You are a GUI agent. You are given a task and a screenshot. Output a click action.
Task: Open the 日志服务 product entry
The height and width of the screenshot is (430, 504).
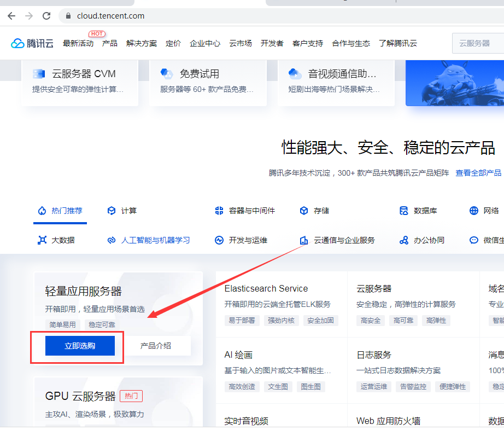tap(374, 355)
